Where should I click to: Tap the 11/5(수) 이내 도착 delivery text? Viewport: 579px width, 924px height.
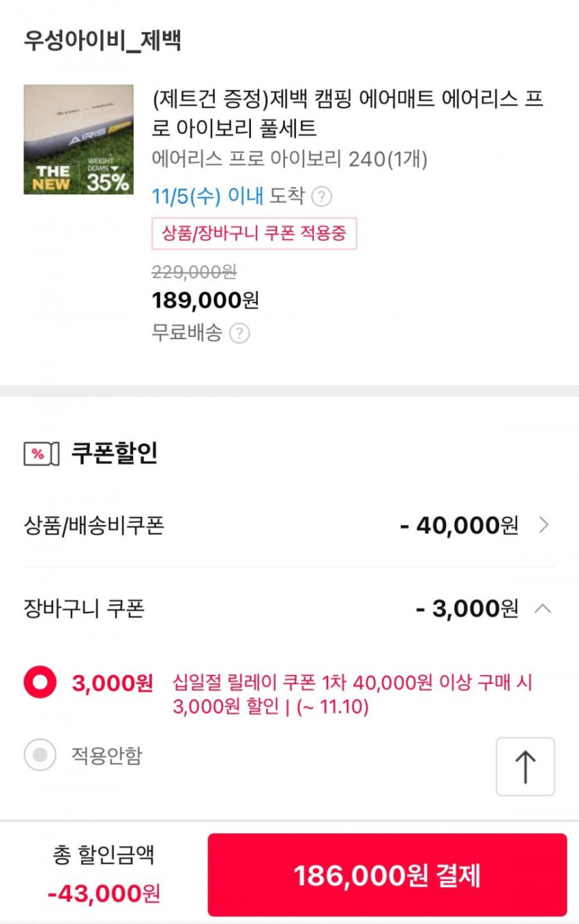click(228, 197)
